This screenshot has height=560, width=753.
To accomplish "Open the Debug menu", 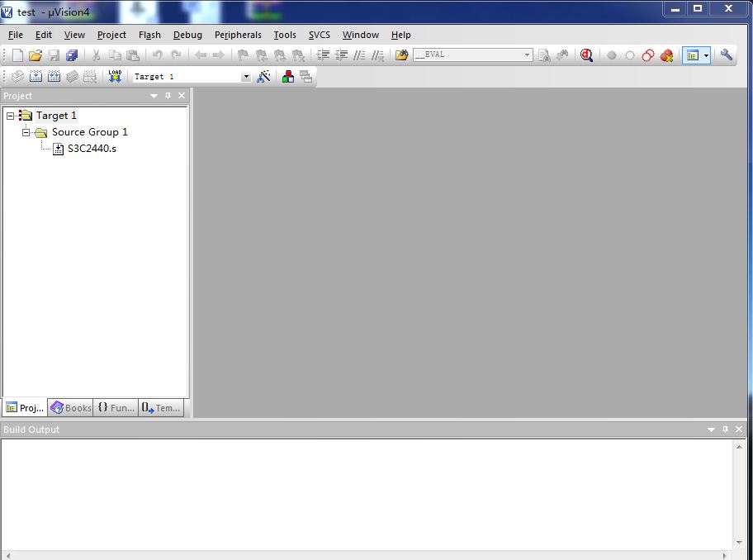I will [x=187, y=35].
